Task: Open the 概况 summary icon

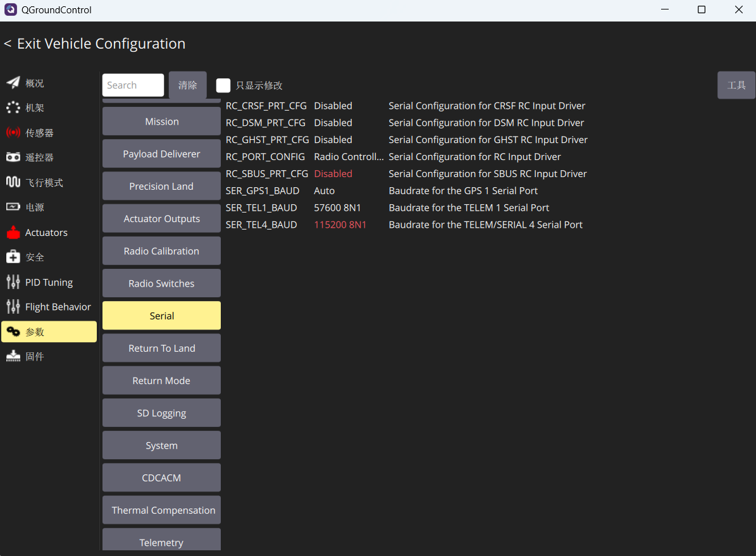Action: pos(13,83)
